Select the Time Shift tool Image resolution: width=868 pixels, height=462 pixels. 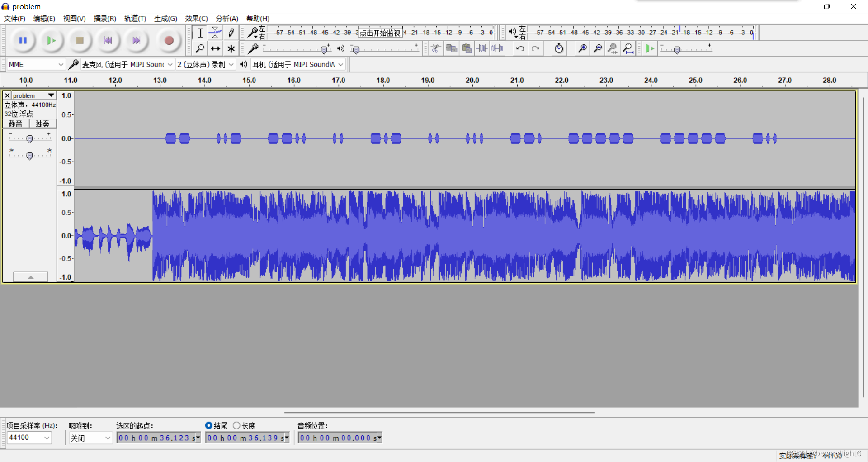pyautogui.click(x=216, y=48)
